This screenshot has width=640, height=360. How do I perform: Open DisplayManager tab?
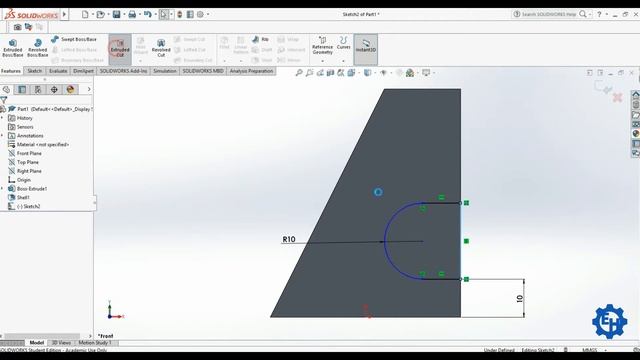coord(70,89)
